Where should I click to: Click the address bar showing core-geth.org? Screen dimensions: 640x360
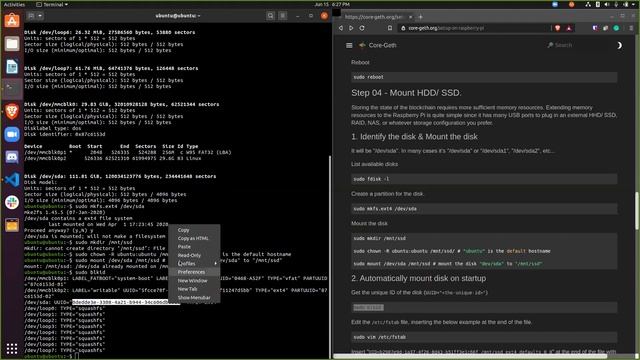tap(473, 28)
